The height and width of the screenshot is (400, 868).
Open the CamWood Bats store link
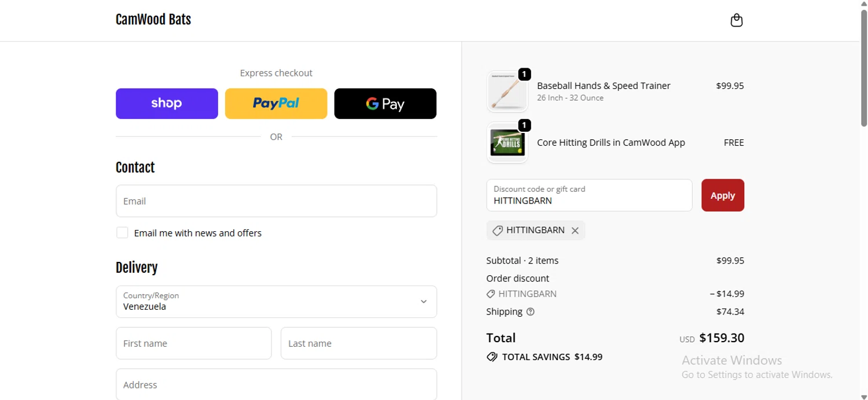pos(153,20)
